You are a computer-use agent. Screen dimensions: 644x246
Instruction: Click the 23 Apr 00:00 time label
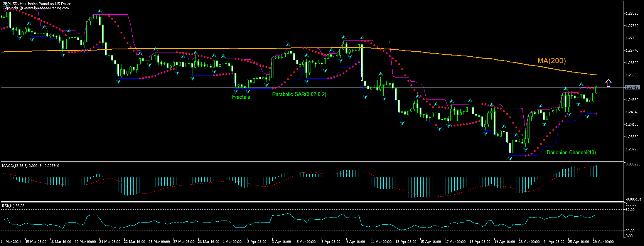pos(529,242)
